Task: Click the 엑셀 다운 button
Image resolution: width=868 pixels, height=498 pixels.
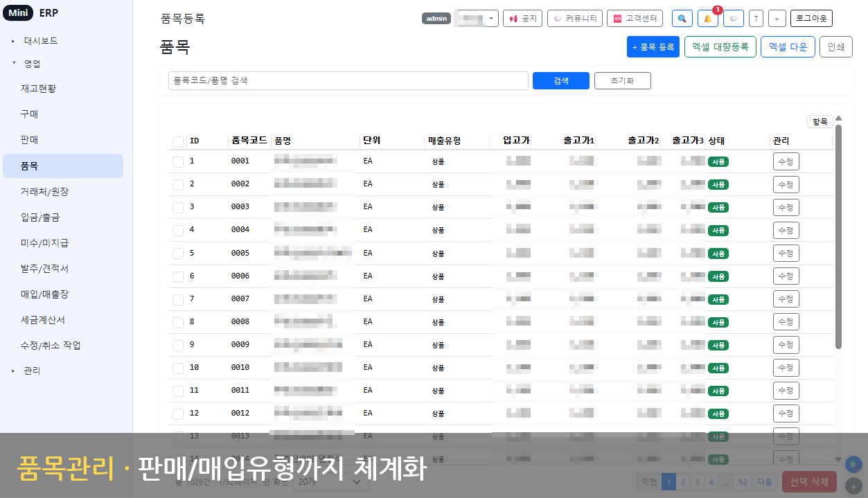Action: (x=788, y=47)
